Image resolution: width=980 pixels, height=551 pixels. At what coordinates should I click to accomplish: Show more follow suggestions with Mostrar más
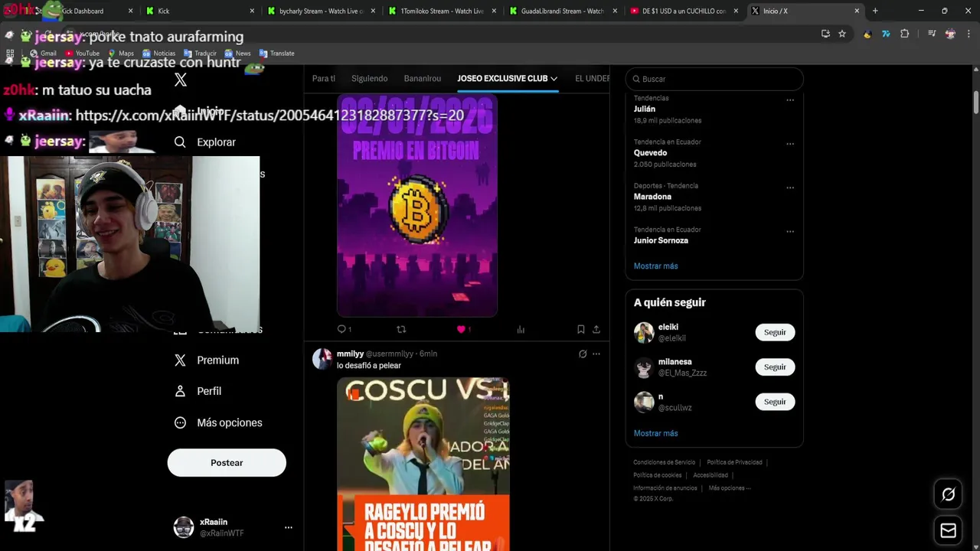[656, 433]
